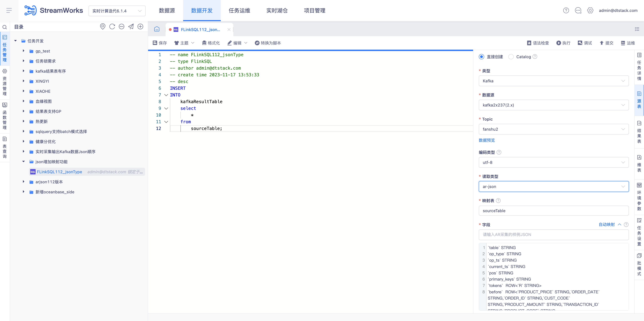Switch to 数据源 top menu
Image resolution: width=644 pixels, height=321 pixels.
click(167, 11)
